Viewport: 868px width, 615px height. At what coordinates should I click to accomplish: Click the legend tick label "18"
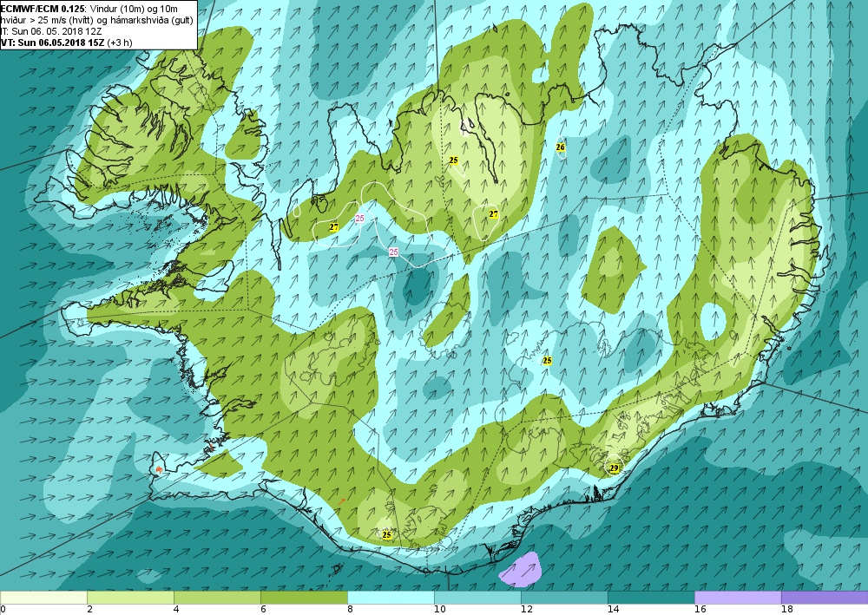coord(787,610)
